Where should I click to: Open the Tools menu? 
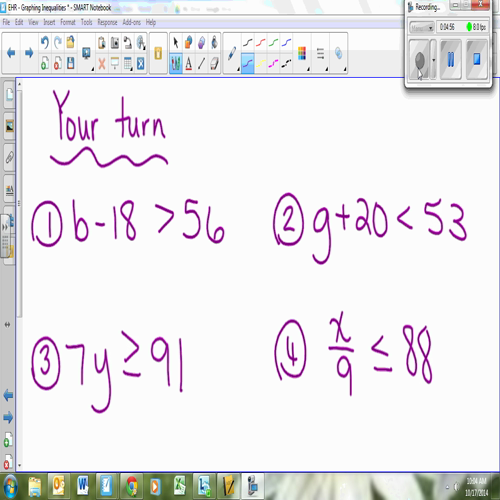87,22
